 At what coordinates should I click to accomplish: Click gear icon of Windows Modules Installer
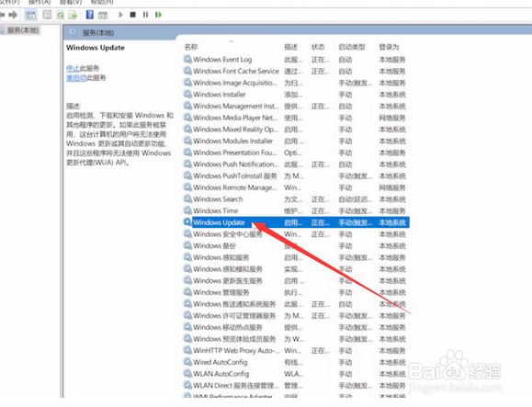[187, 141]
